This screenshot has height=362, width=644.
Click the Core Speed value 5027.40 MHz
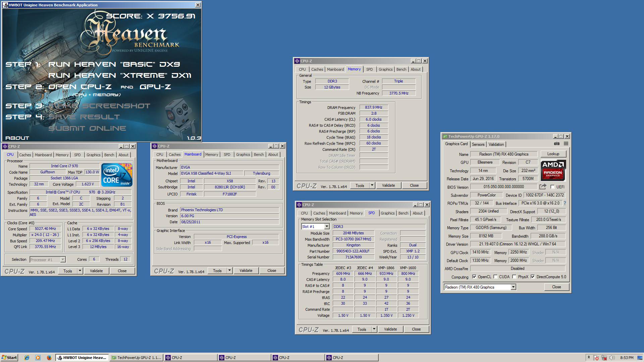[45, 229]
